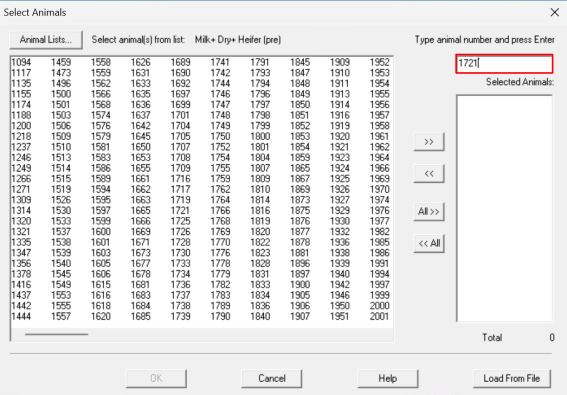Select animal 1459 in the list
Screen dimensions: 567x395
click(61, 62)
